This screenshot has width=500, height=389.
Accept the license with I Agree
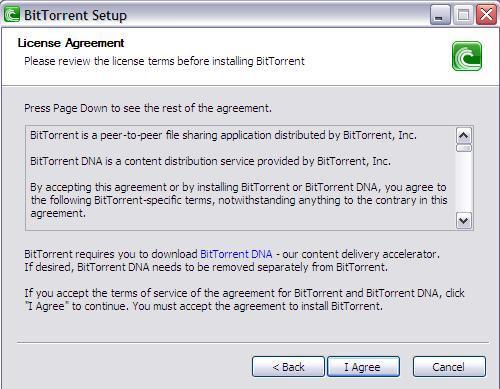pyautogui.click(x=363, y=367)
